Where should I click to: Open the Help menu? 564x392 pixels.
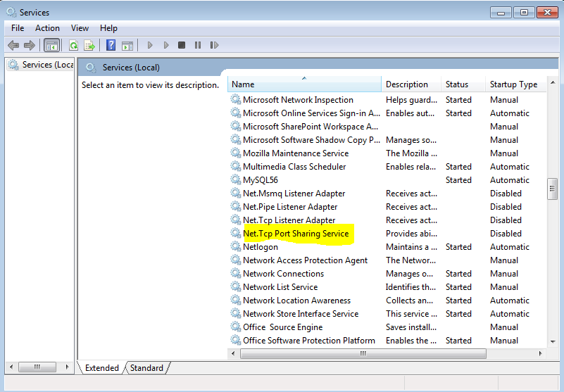(x=108, y=28)
